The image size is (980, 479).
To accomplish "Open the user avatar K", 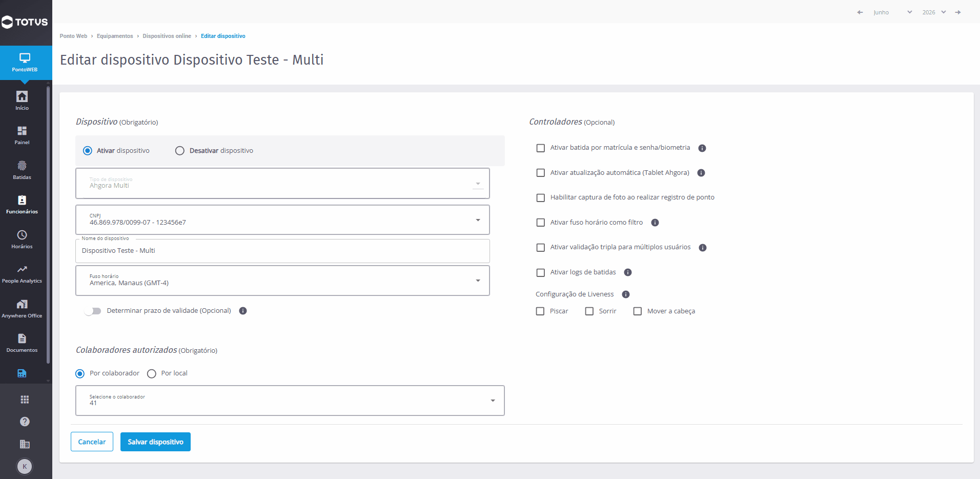I will tap(25, 467).
